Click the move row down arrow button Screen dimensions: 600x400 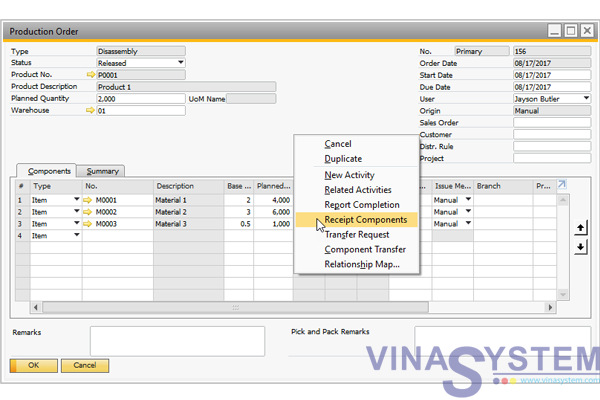(x=581, y=247)
